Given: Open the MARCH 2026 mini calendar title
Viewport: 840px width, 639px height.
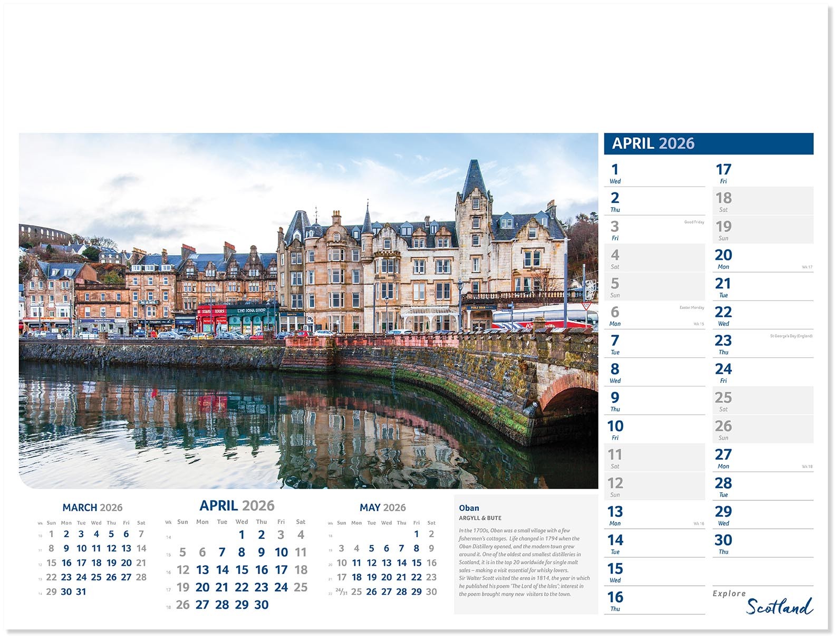Looking at the screenshot, I should [92, 507].
